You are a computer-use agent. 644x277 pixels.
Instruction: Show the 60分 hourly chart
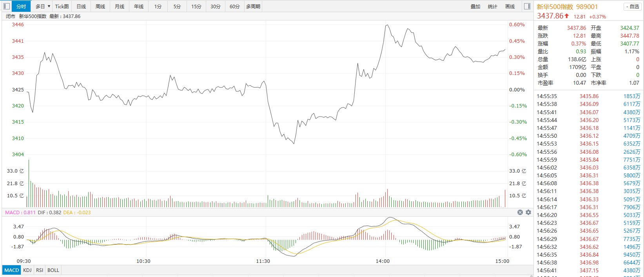tap(235, 6)
